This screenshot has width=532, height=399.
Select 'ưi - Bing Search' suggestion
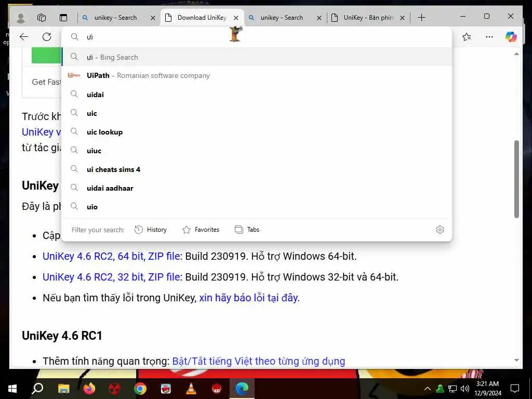(x=257, y=57)
